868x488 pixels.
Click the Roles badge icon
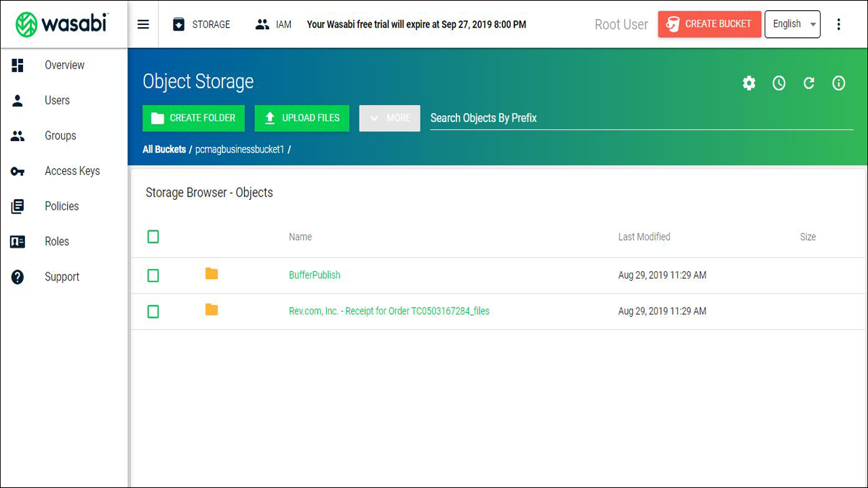18,241
